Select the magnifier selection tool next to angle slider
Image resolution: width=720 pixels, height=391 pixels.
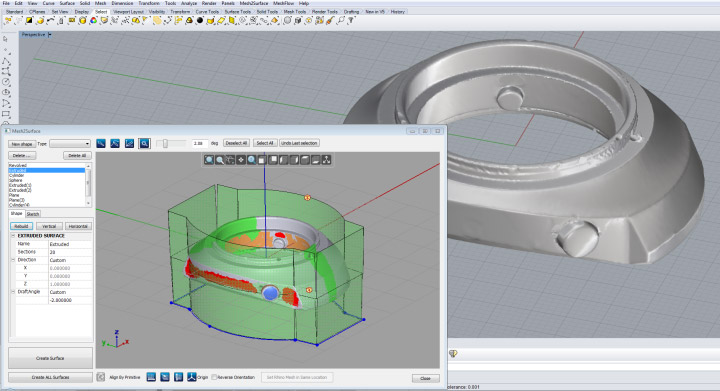click(144, 144)
